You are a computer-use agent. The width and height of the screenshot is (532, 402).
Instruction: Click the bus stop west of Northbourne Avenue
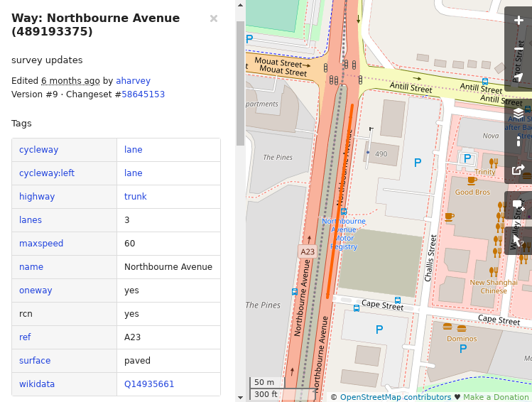pos(295,292)
